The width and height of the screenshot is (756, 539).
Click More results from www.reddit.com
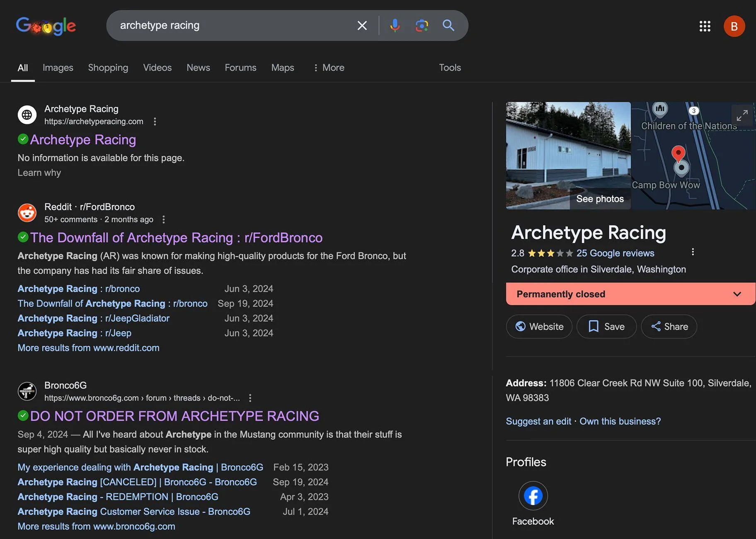click(x=88, y=348)
